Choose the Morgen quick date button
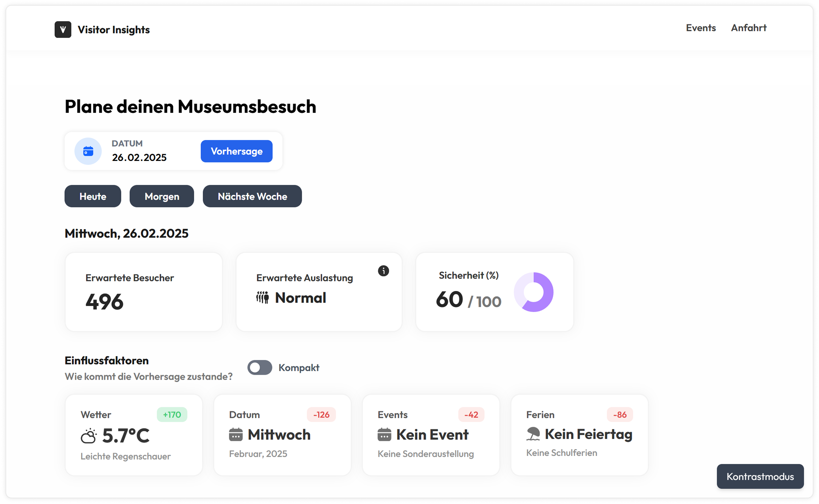This screenshot has height=504, width=819. coord(162,196)
